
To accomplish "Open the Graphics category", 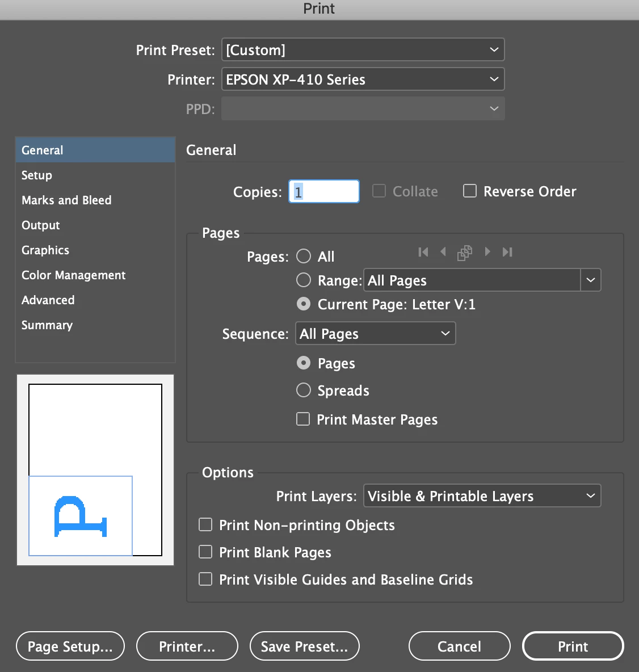I will (x=95, y=250).
